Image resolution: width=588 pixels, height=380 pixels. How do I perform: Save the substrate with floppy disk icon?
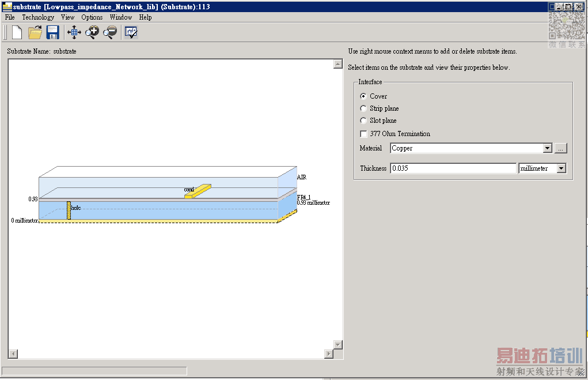pyautogui.click(x=53, y=32)
